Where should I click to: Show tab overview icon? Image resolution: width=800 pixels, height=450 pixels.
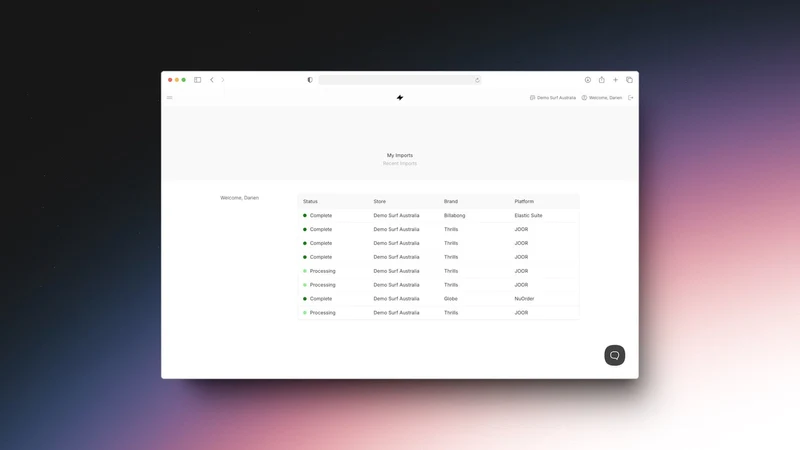(629, 80)
